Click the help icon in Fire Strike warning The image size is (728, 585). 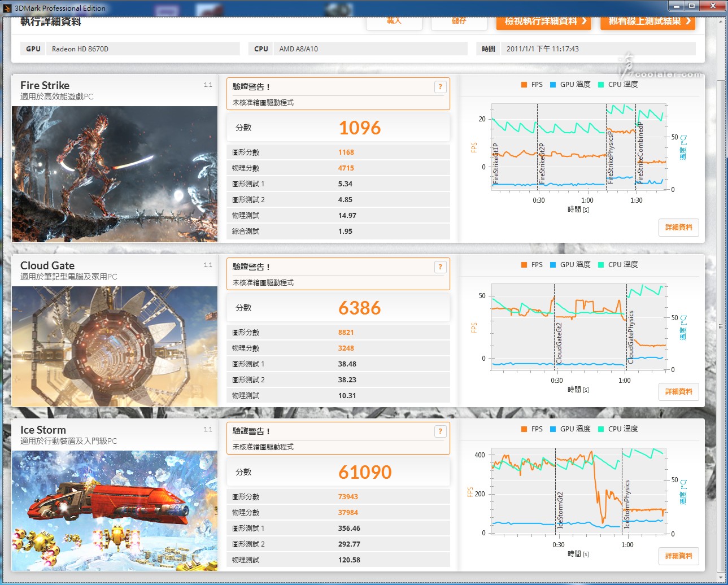coord(441,87)
